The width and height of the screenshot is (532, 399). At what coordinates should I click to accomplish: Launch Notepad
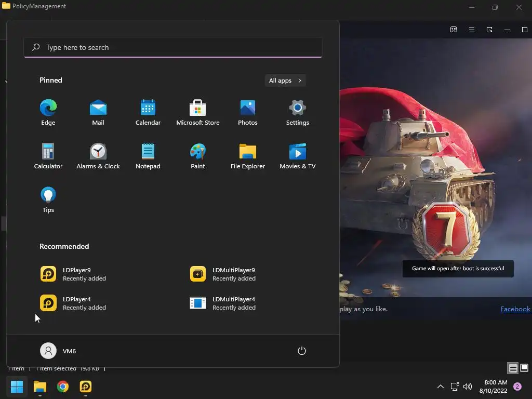pyautogui.click(x=148, y=156)
